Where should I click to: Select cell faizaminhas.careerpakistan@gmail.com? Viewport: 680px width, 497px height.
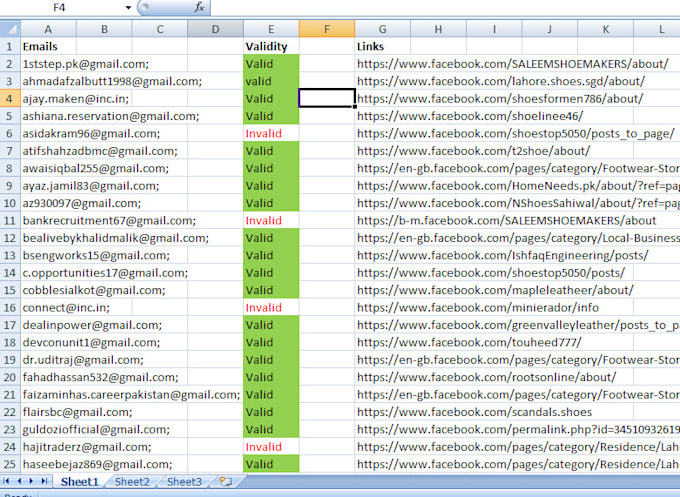click(x=131, y=395)
